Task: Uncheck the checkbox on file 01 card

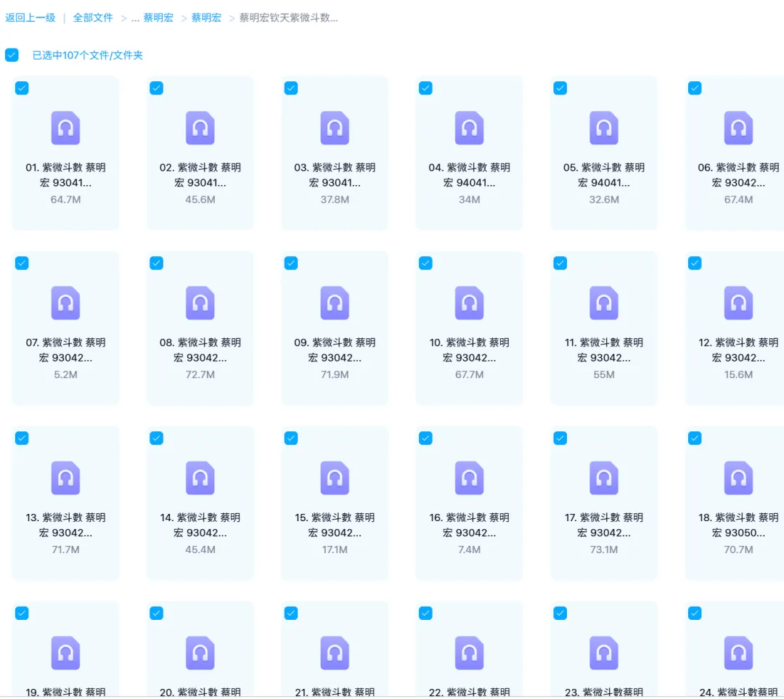Action: coord(22,88)
